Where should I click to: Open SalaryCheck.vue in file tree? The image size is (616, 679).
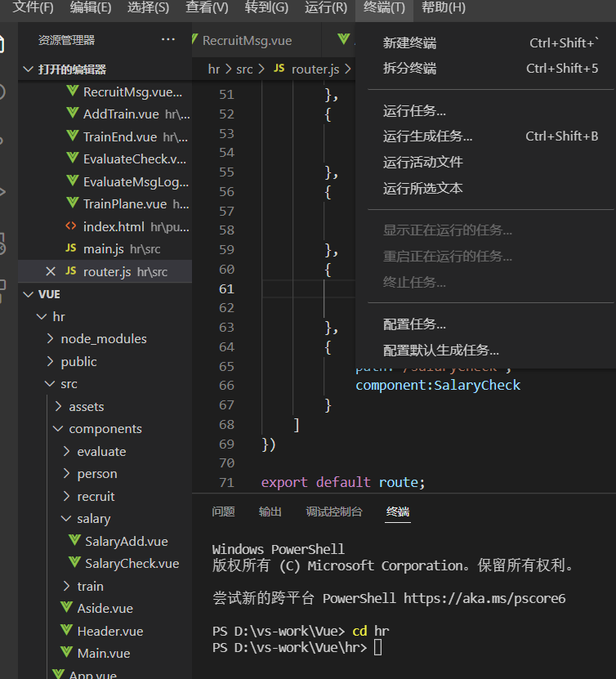132,563
